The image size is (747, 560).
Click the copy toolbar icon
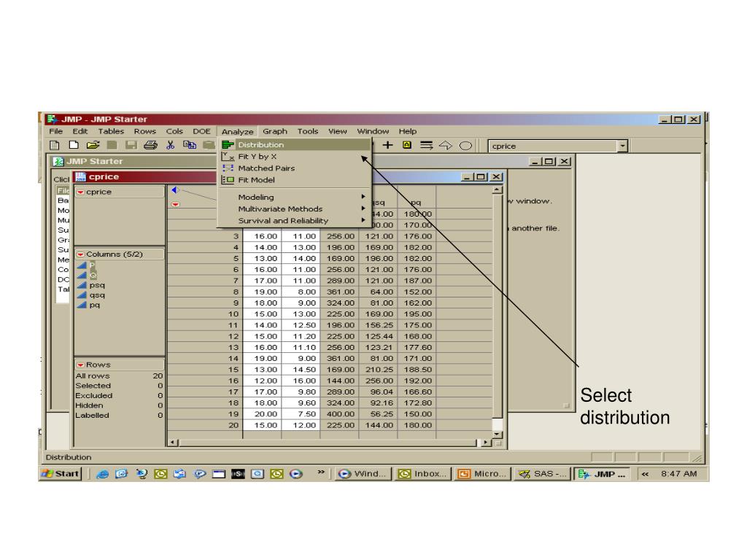(x=190, y=145)
